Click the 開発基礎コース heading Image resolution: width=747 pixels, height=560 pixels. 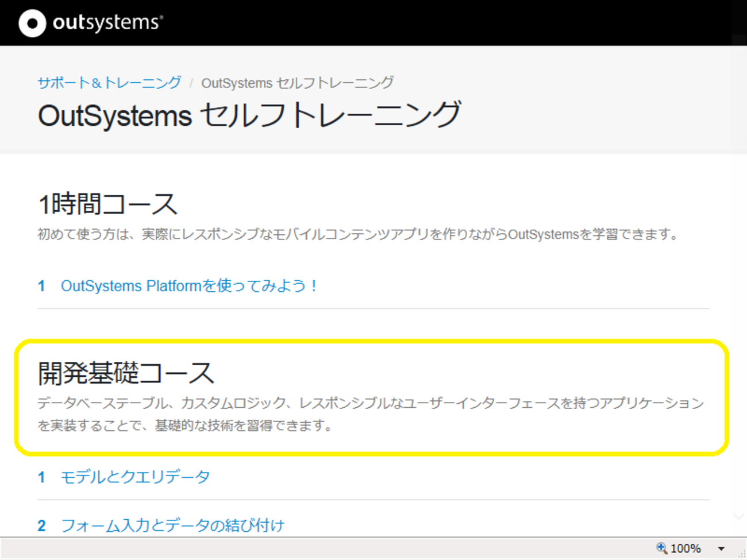(126, 373)
